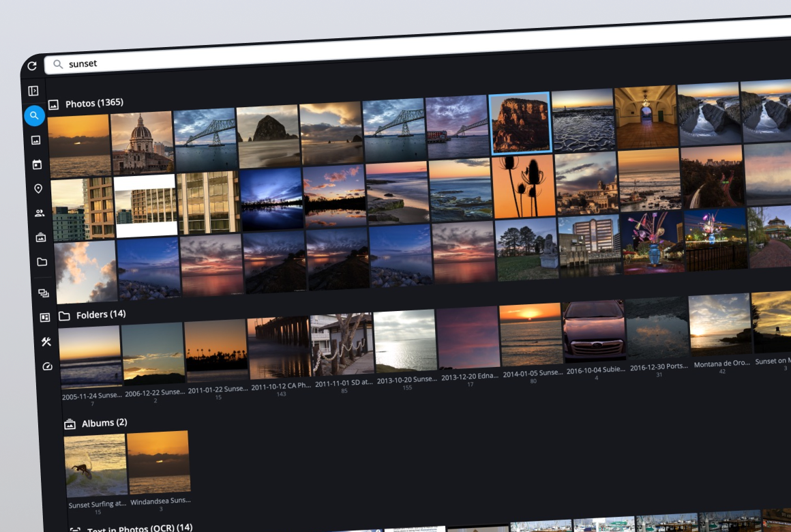791x532 pixels.
Task: Open the domed cathedral photo
Action: pos(142,143)
